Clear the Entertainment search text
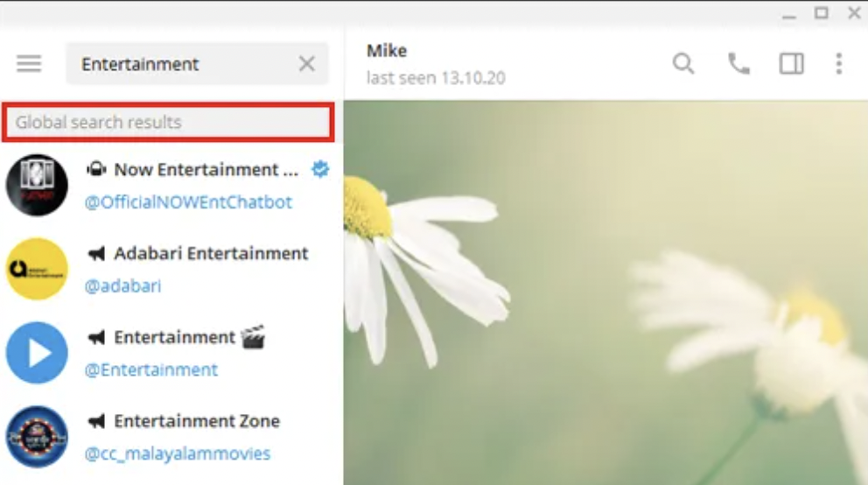 pos(306,64)
